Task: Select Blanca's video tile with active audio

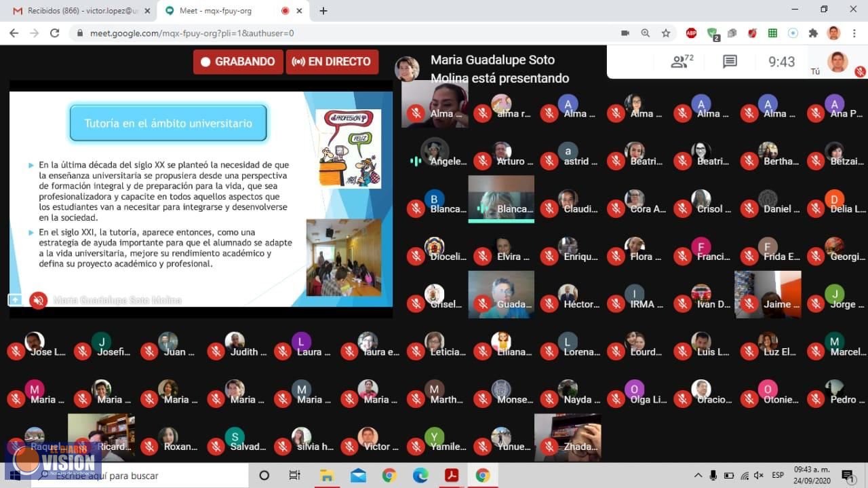Action: click(501, 199)
